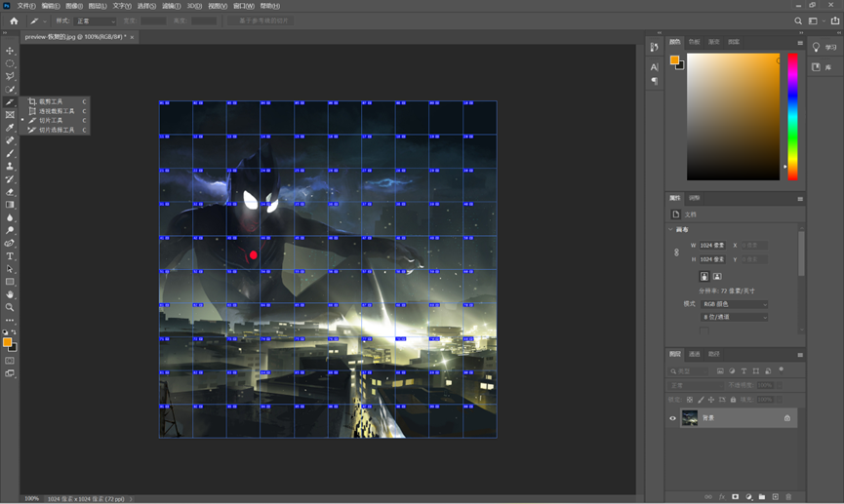The image size is (844, 504).
Task: Open the 样式 dropdown set to 正常
Action: [97, 20]
